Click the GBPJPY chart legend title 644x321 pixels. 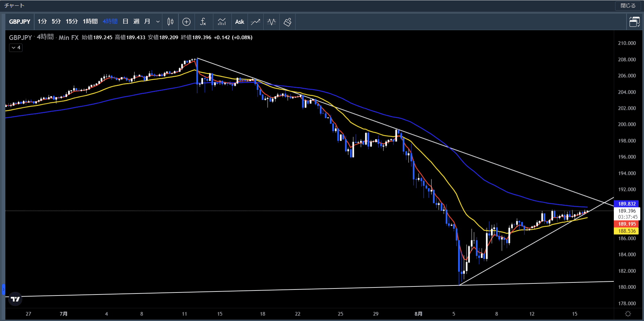(20, 38)
